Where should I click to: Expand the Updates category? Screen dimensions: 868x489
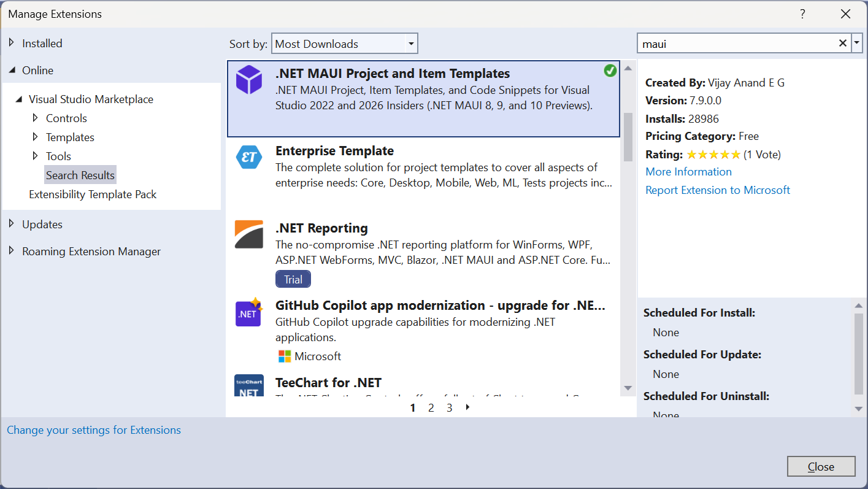pyautogui.click(x=12, y=224)
